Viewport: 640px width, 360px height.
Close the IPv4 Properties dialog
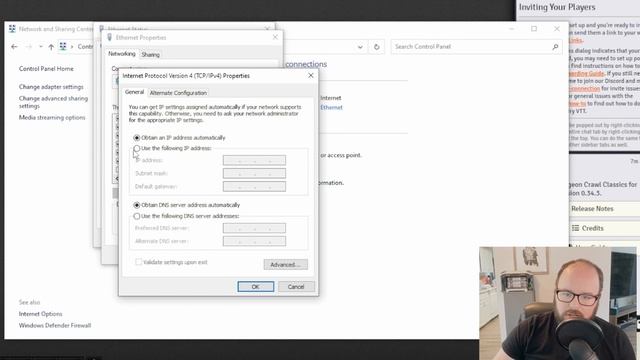click(x=311, y=76)
